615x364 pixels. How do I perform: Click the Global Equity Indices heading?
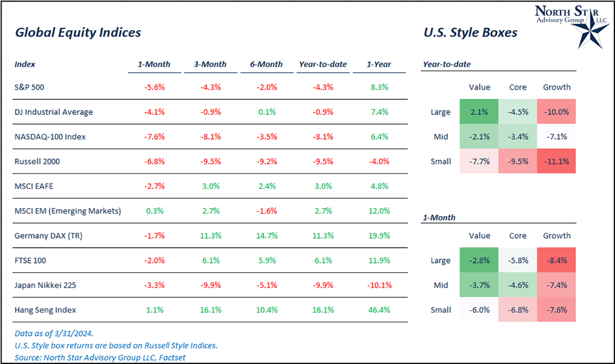(x=78, y=33)
